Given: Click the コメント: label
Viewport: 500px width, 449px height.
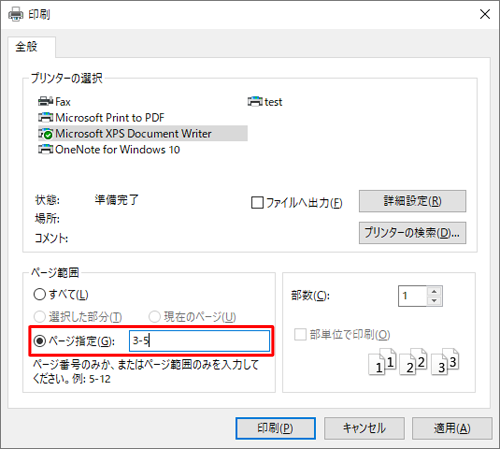Looking at the screenshot, I should (51, 238).
